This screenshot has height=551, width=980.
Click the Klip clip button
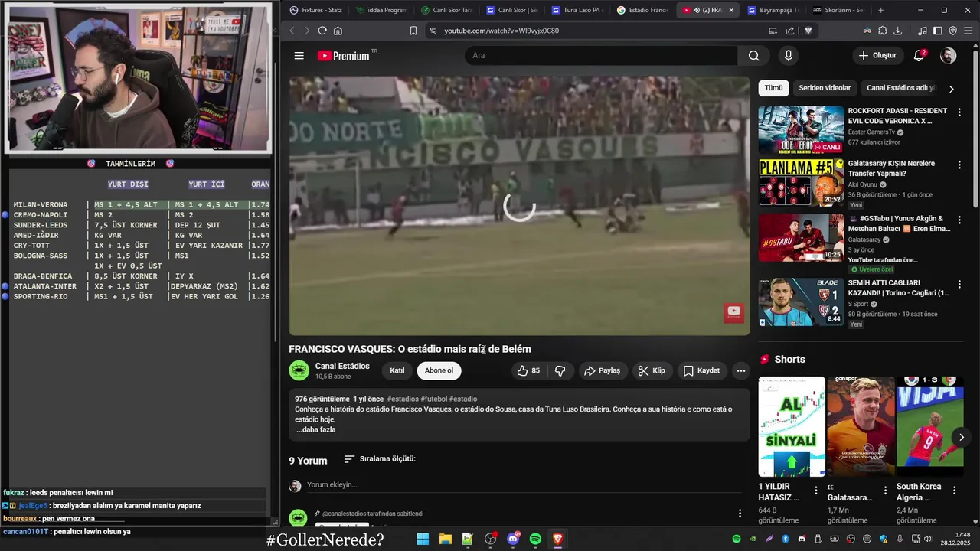point(652,370)
